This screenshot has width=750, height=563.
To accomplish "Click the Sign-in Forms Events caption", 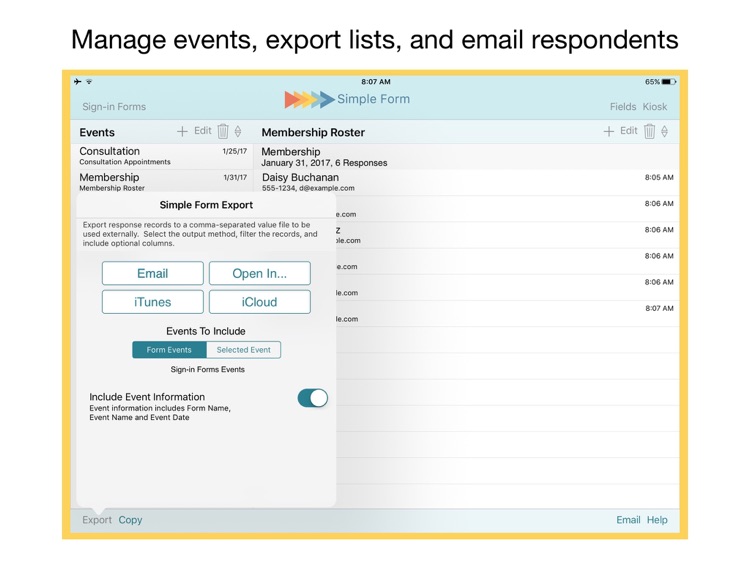I will click(208, 369).
